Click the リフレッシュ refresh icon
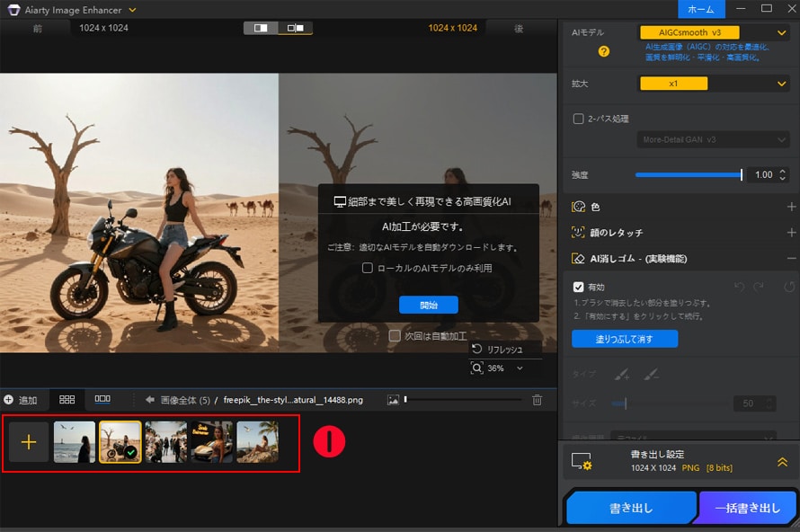 pyautogui.click(x=477, y=349)
